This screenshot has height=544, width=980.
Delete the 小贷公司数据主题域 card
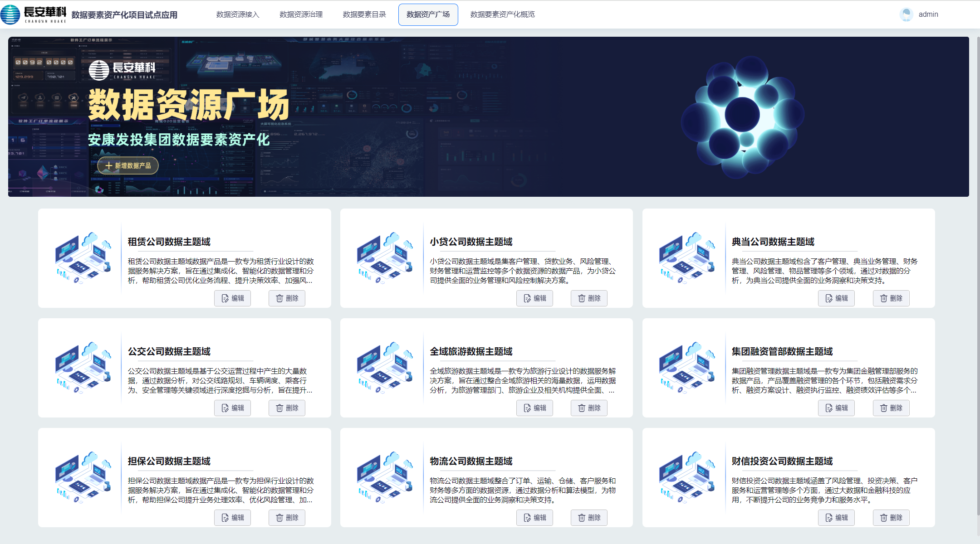tap(589, 298)
